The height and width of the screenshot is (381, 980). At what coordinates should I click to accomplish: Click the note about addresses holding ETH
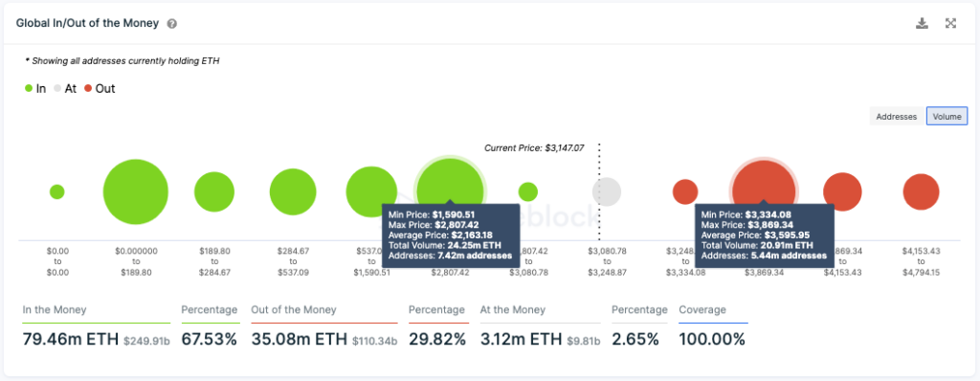[x=122, y=61]
